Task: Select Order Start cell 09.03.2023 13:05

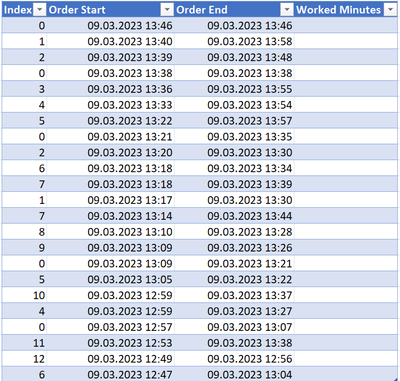Action: click(x=110, y=279)
